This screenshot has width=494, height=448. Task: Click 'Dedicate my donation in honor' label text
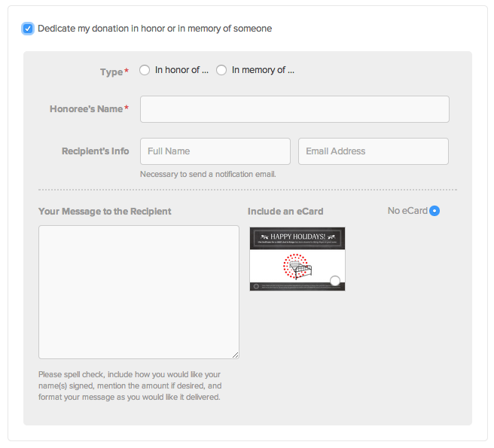pos(154,29)
